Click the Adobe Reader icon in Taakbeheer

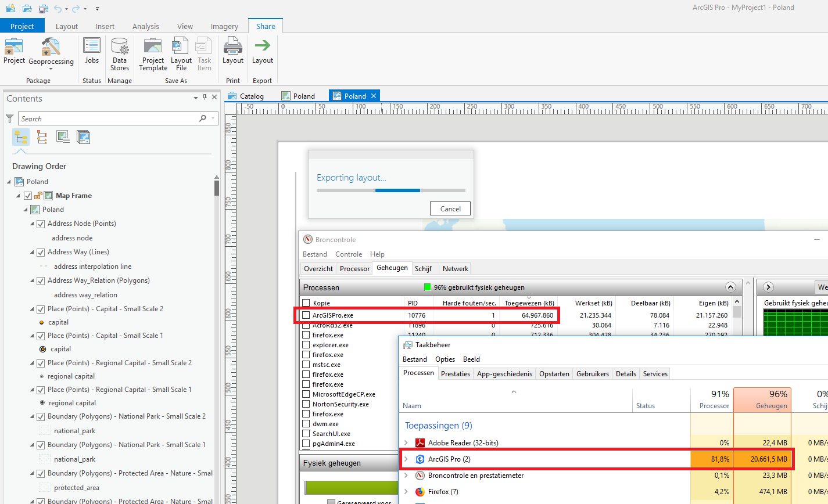[x=420, y=443]
